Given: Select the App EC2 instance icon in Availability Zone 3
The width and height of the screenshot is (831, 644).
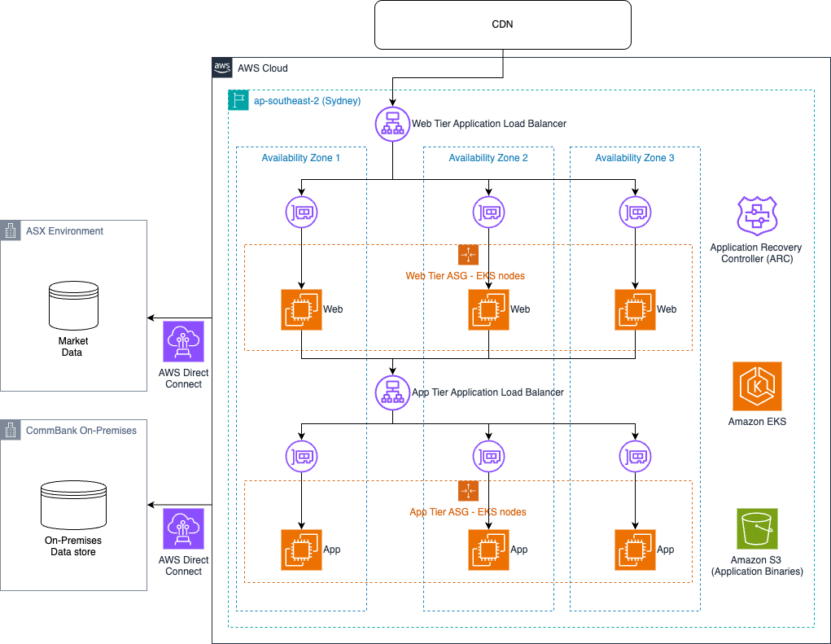Looking at the screenshot, I should coord(635,550).
